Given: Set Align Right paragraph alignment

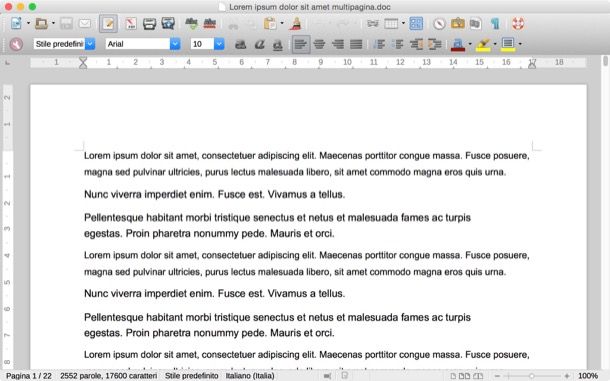Looking at the screenshot, I should pyautogui.click(x=338, y=44).
